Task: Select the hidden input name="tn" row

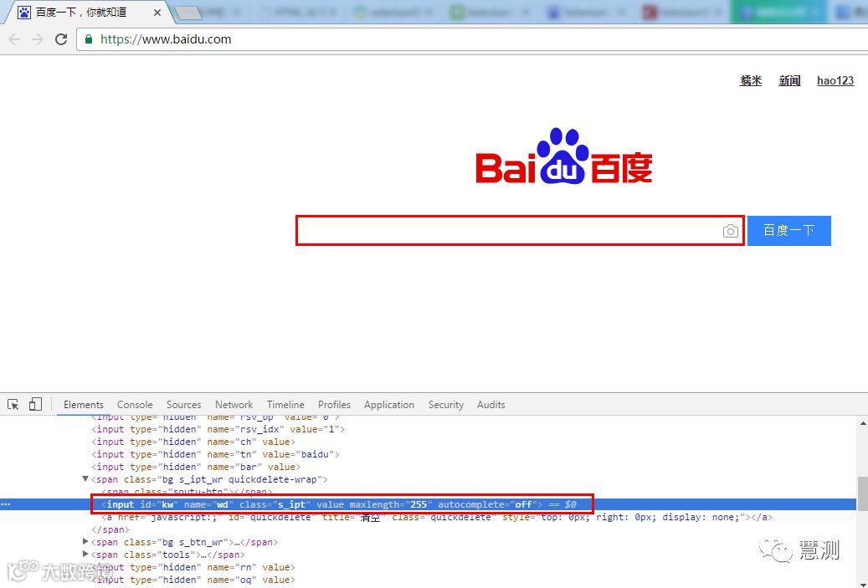Action: coord(215,454)
